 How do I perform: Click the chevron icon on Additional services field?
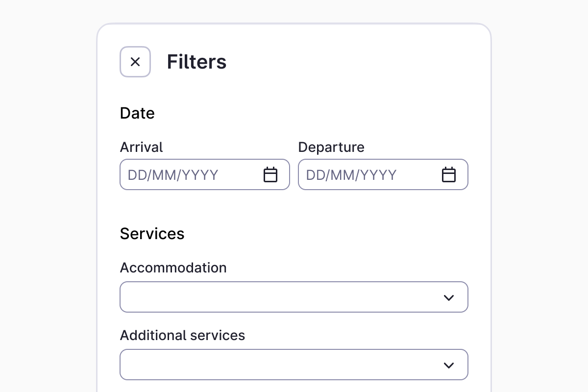pos(449,365)
